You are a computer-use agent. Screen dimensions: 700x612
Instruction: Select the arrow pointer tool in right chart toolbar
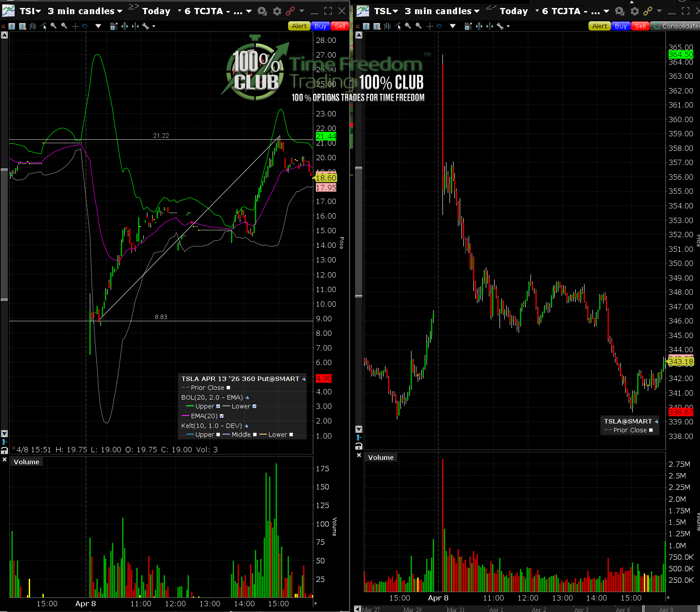(x=398, y=26)
